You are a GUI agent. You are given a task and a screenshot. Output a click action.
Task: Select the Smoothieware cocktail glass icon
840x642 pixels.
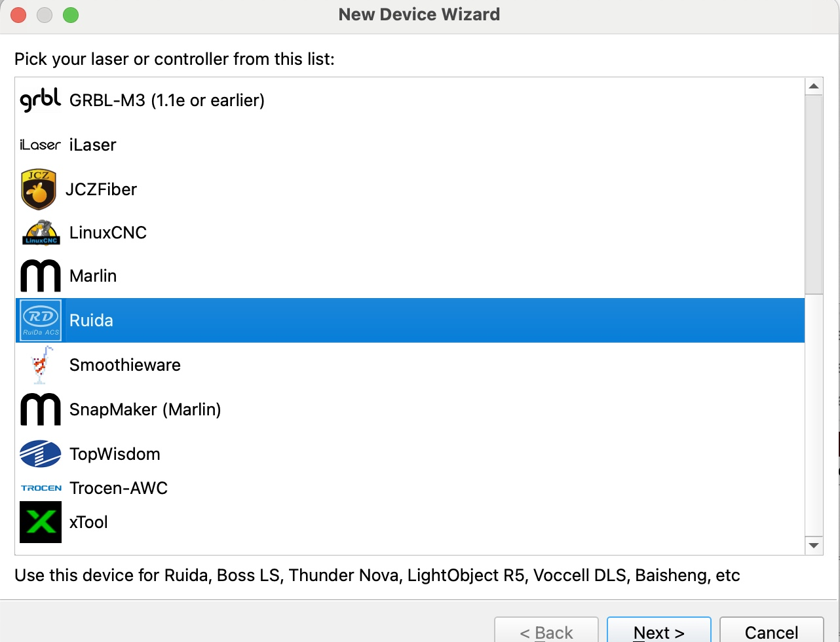[41, 365]
